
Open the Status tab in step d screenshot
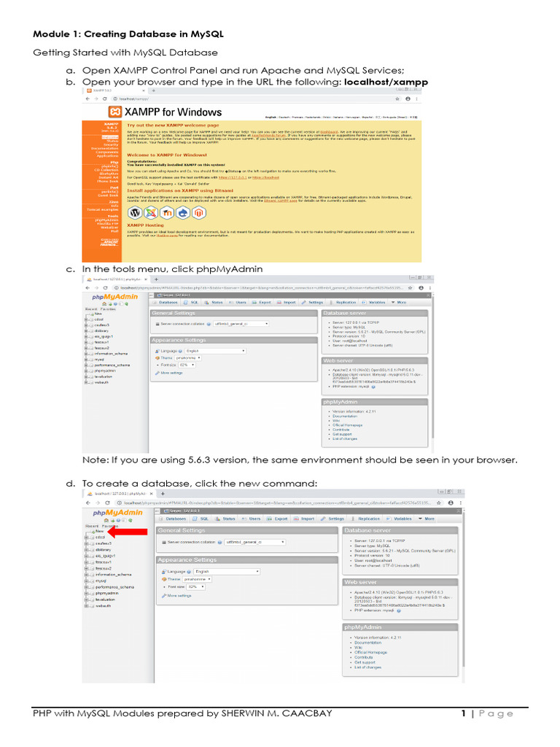coord(226,519)
